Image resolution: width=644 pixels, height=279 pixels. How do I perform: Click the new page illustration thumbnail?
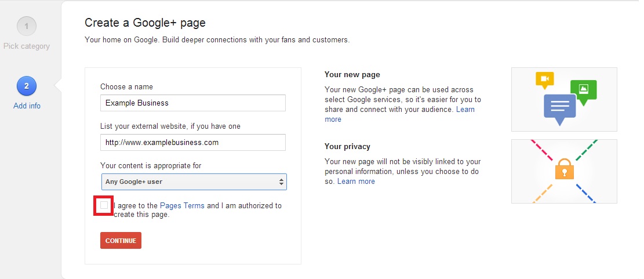click(x=564, y=99)
